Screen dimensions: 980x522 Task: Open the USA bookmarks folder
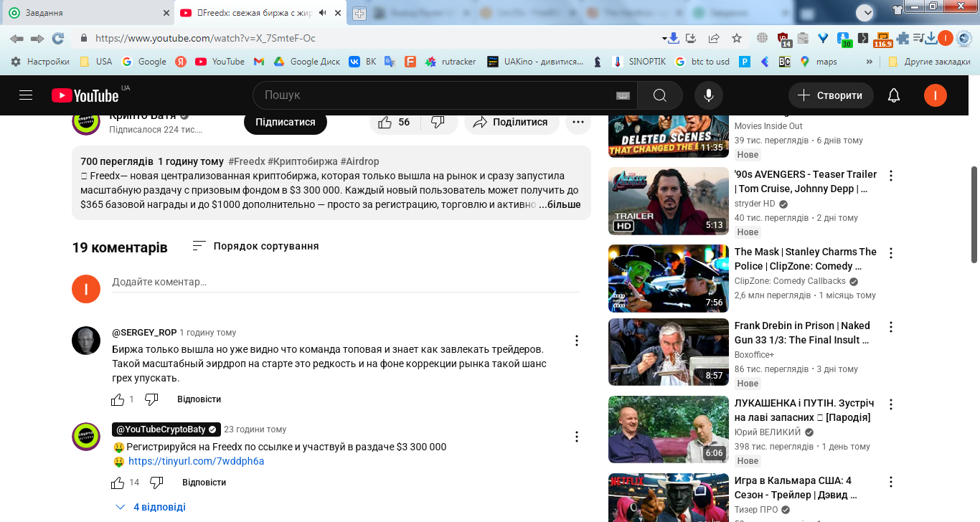(95, 62)
